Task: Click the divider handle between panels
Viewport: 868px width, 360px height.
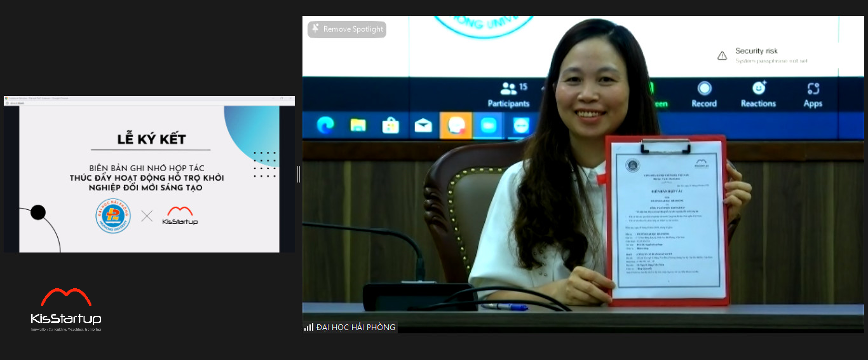Action: point(298,174)
